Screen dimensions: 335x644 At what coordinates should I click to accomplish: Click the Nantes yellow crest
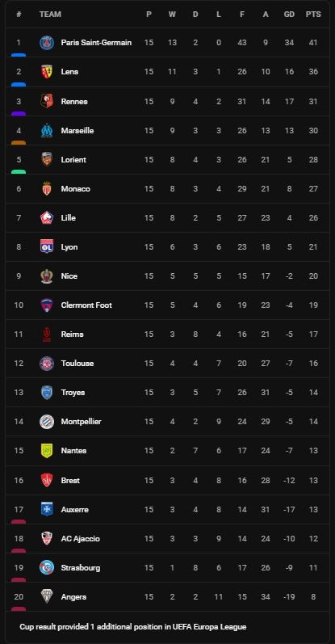point(47,451)
